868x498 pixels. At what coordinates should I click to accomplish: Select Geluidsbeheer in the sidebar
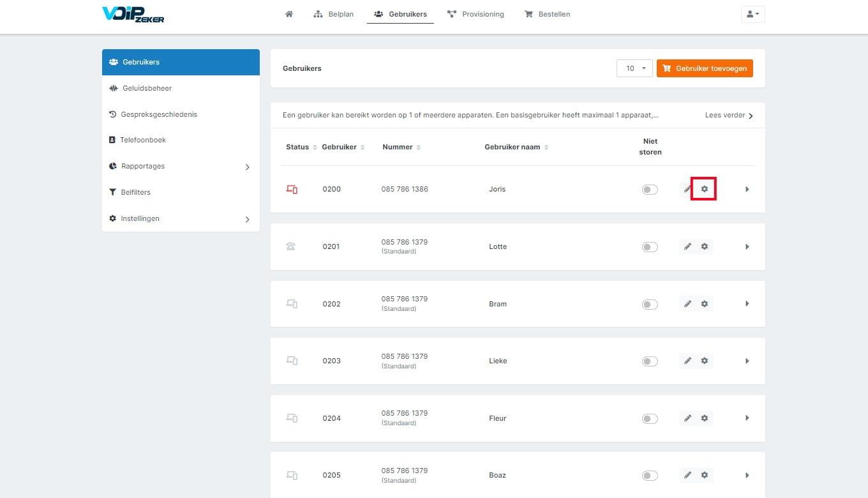181,88
